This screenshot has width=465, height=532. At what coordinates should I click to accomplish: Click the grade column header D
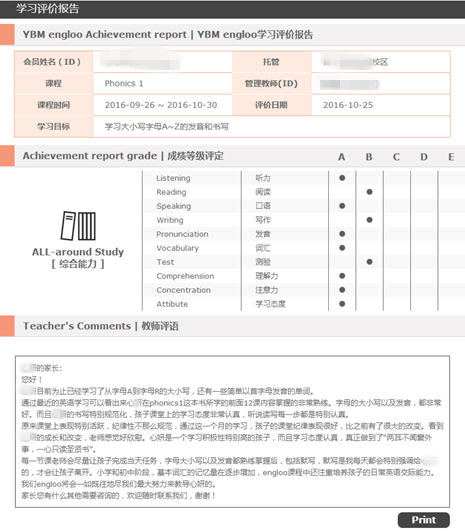pyautogui.click(x=424, y=157)
